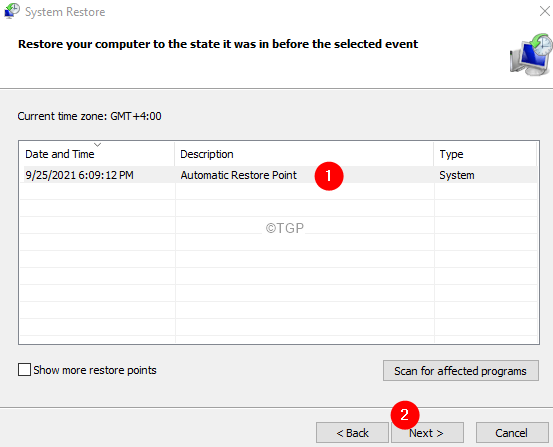Select the 9/25/2021 6:09:12 PM date cell
Image resolution: width=553 pixels, height=447 pixels.
click(79, 175)
